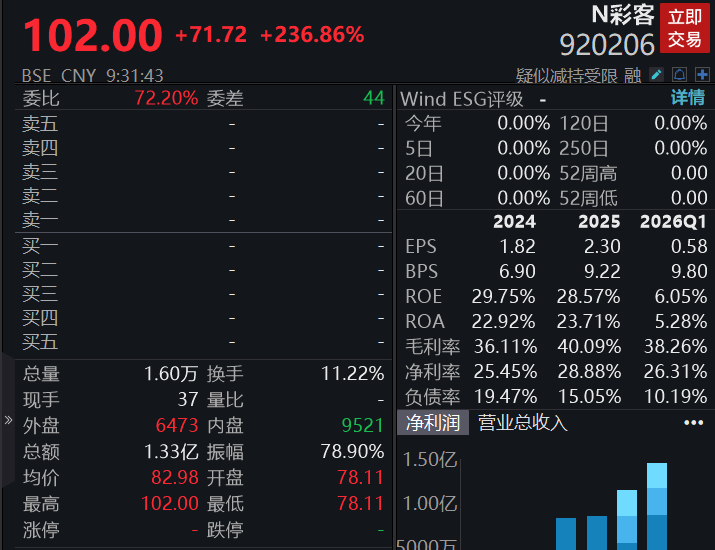Viewport: 715px width, 550px height.
Task: Click BPS 2025 value 9.22
Action: pyautogui.click(x=602, y=272)
